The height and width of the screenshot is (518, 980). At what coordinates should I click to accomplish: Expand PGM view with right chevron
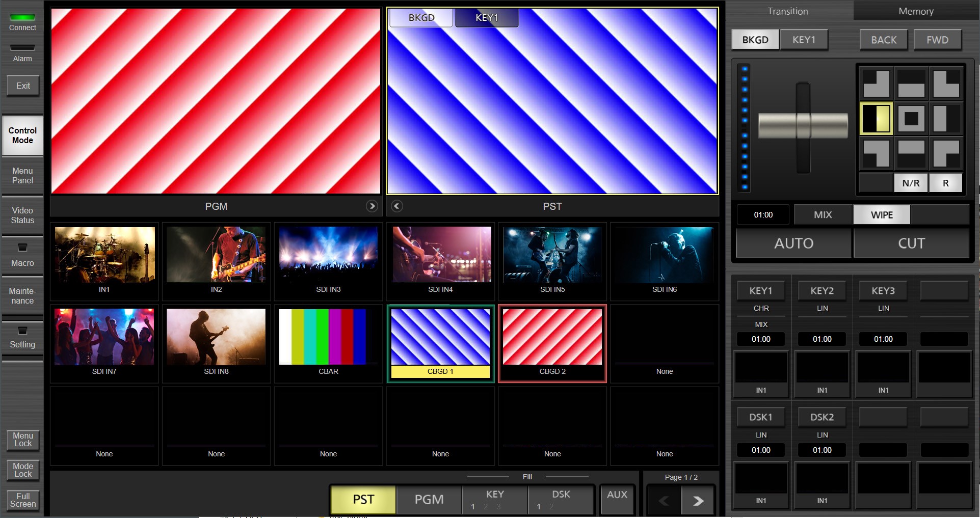coord(372,206)
